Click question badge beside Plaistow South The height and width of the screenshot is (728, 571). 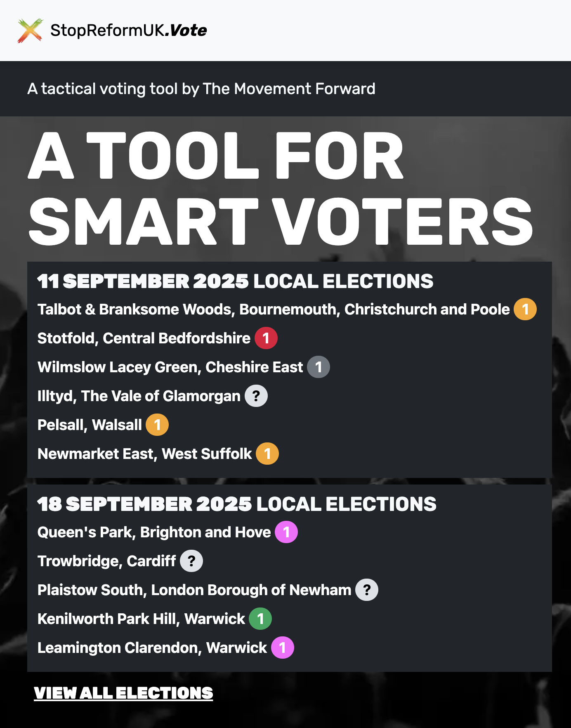click(x=366, y=590)
